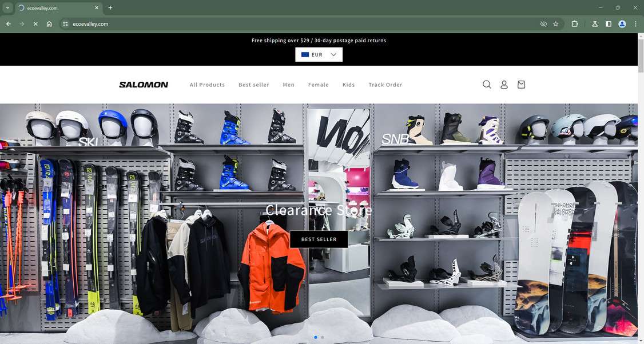644x344 pixels.
Task: Toggle the browser side panel
Action: (x=609, y=24)
